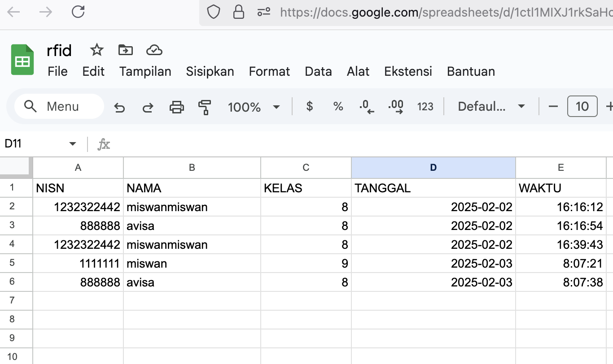Open the zoom level dropdown

[254, 107]
